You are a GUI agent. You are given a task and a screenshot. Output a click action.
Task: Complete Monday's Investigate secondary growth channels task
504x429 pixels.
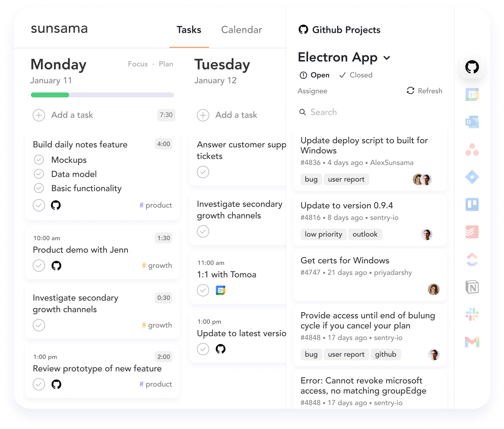[x=39, y=325]
